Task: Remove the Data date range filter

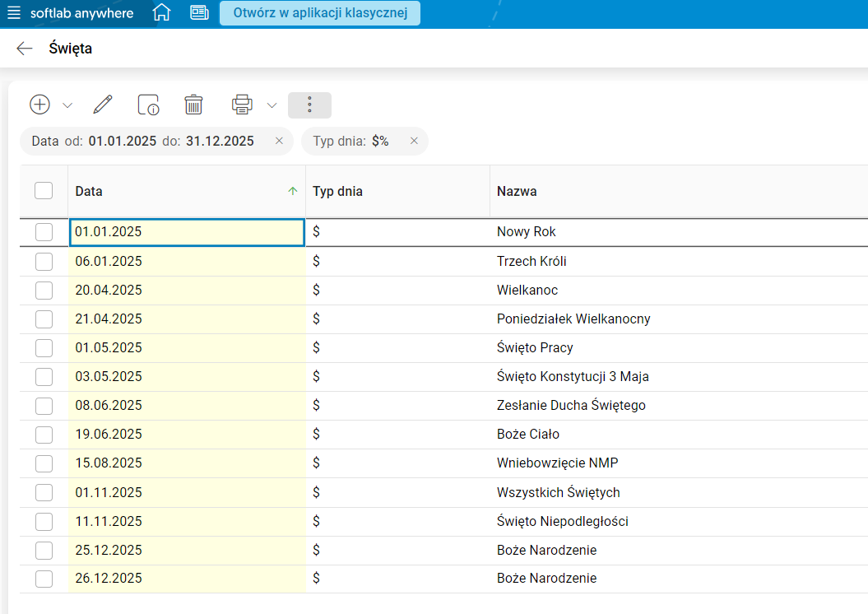Action: pyautogui.click(x=279, y=141)
